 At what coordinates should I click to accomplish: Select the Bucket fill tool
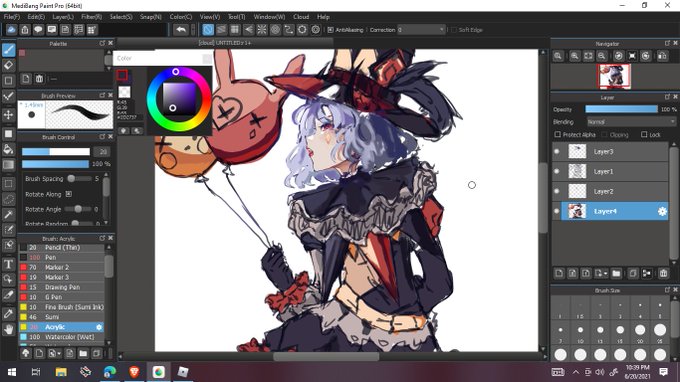[x=8, y=150]
